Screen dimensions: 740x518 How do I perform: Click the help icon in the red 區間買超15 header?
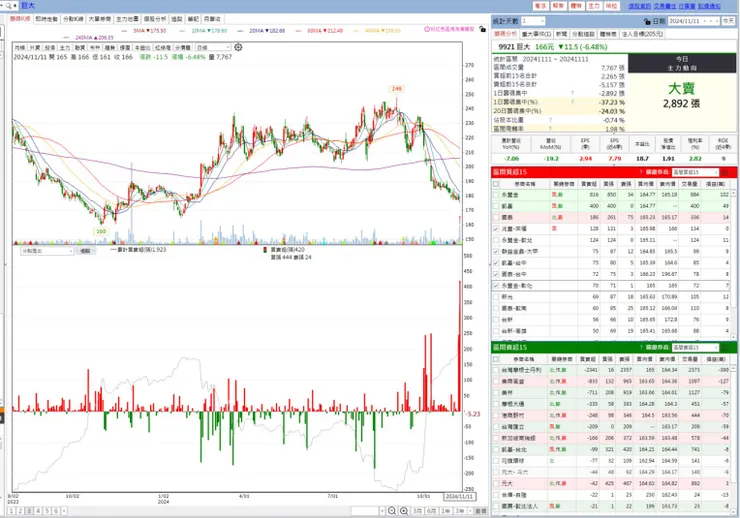click(x=641, y=172)
